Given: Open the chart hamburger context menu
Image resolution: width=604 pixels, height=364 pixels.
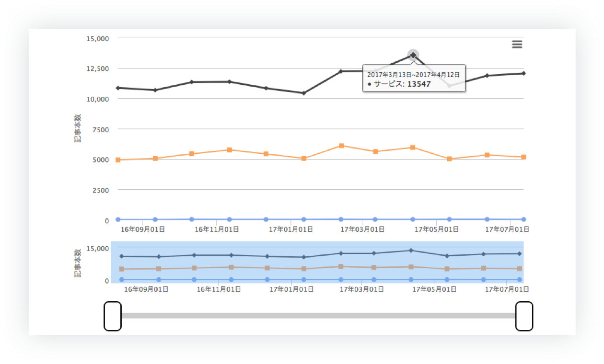Looking at the screenshot, I should click(517, 45).
